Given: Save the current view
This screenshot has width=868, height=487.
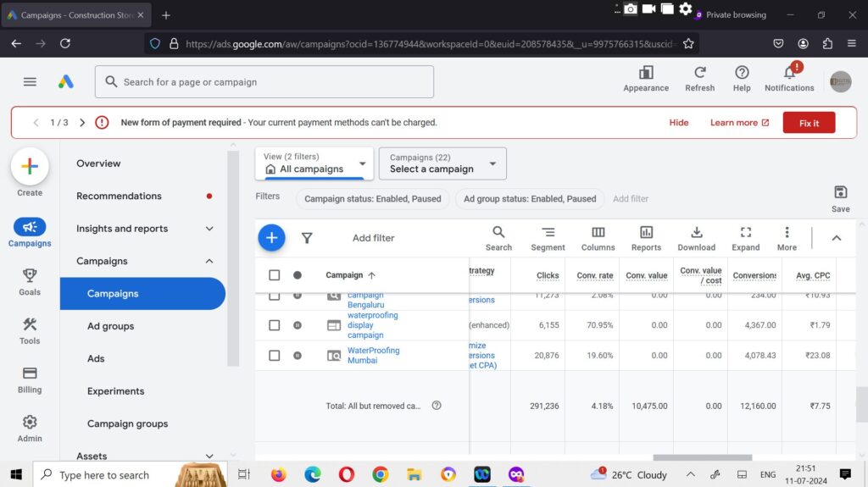Looking at the screenshot, I should pos(840,199).
